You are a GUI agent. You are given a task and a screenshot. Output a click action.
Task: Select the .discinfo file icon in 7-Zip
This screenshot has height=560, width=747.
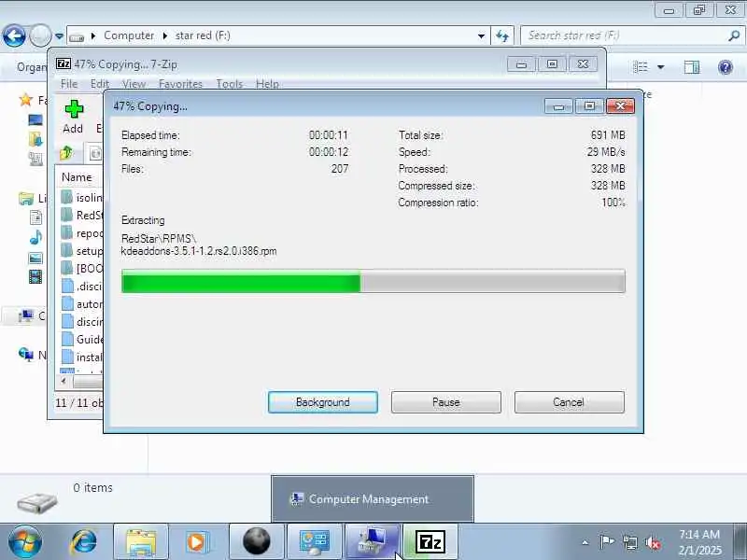click(67, 286)
